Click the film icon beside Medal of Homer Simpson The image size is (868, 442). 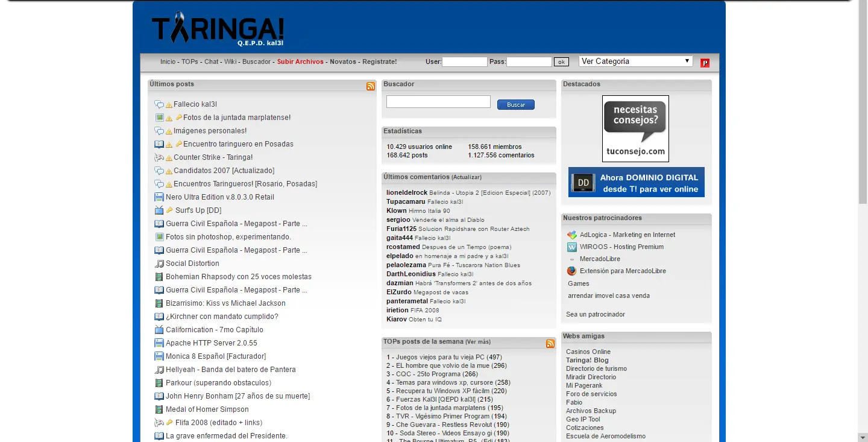pyautogui.click(x=159, y=409)
